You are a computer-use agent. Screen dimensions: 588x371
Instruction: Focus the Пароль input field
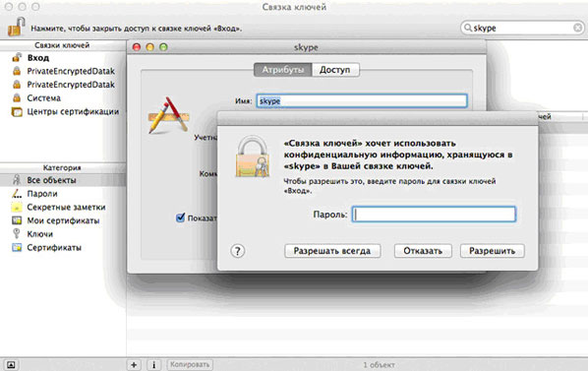[x=434, y=215]
